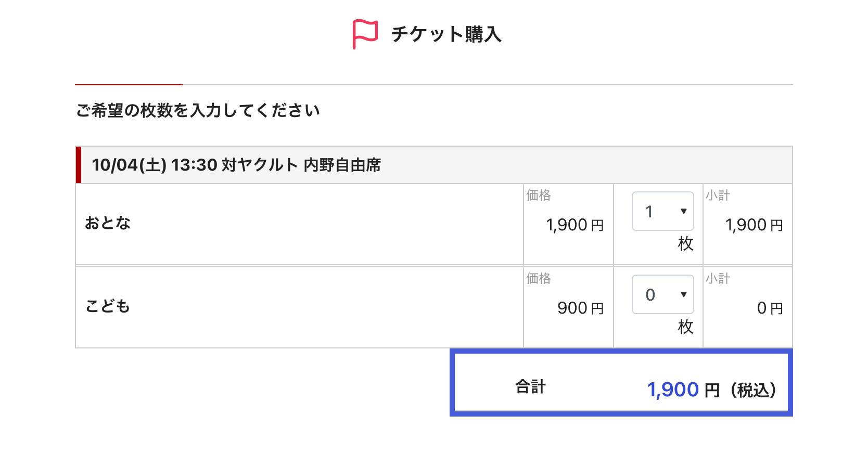The width and height of the screenshot is (868, 454).
Task: Open the こども ticket quantity dropdown
Action: pos(662,294)
